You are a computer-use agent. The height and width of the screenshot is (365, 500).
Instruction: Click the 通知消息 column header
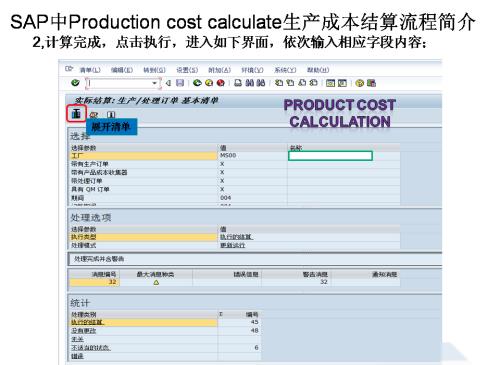coord(384,274)
